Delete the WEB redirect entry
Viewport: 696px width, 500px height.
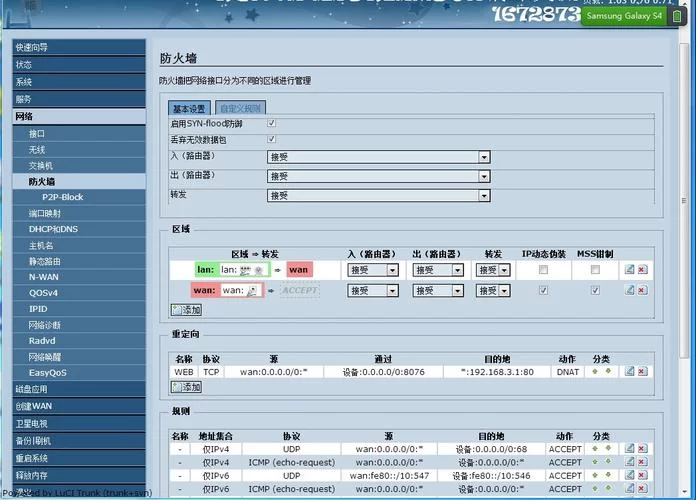point(642,371)
